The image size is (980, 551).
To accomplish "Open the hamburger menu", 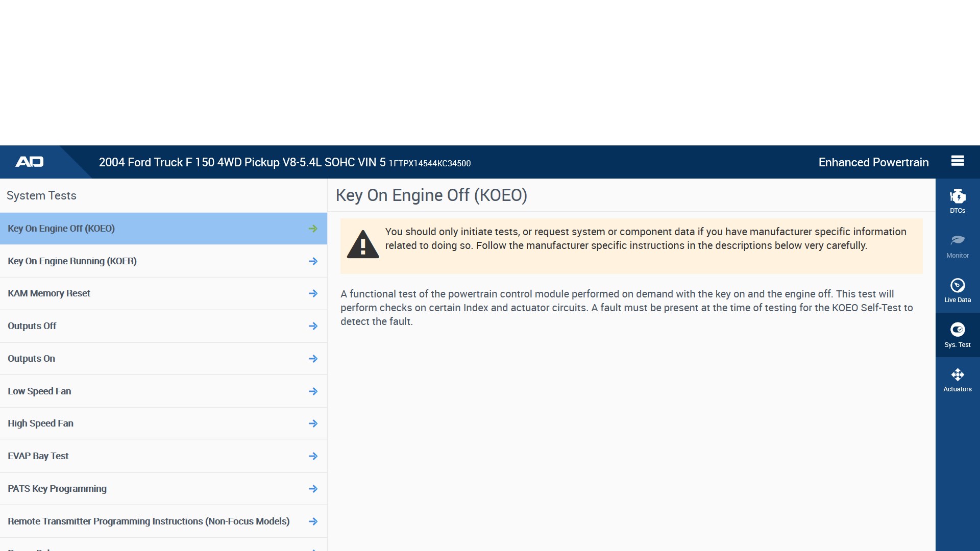I will [958, 161].
